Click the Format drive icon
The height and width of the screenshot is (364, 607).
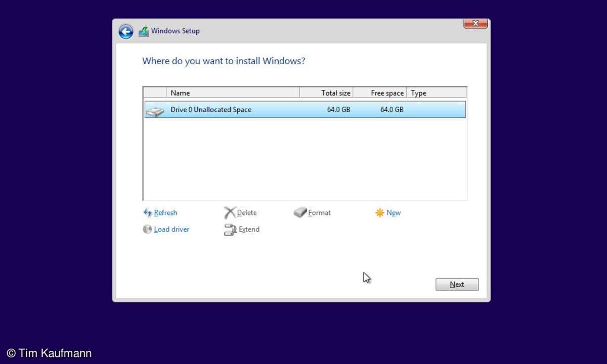point(300,213)
